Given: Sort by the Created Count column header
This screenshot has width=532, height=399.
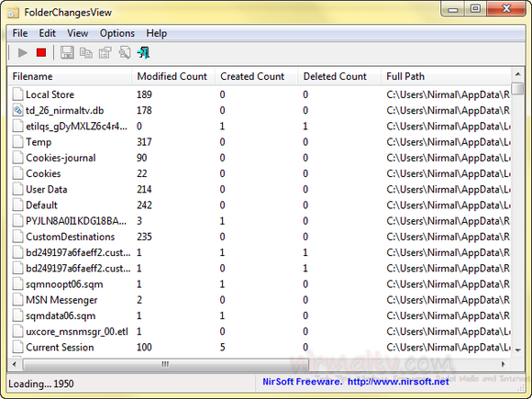Looking at the screenshot, I should 257,76.
